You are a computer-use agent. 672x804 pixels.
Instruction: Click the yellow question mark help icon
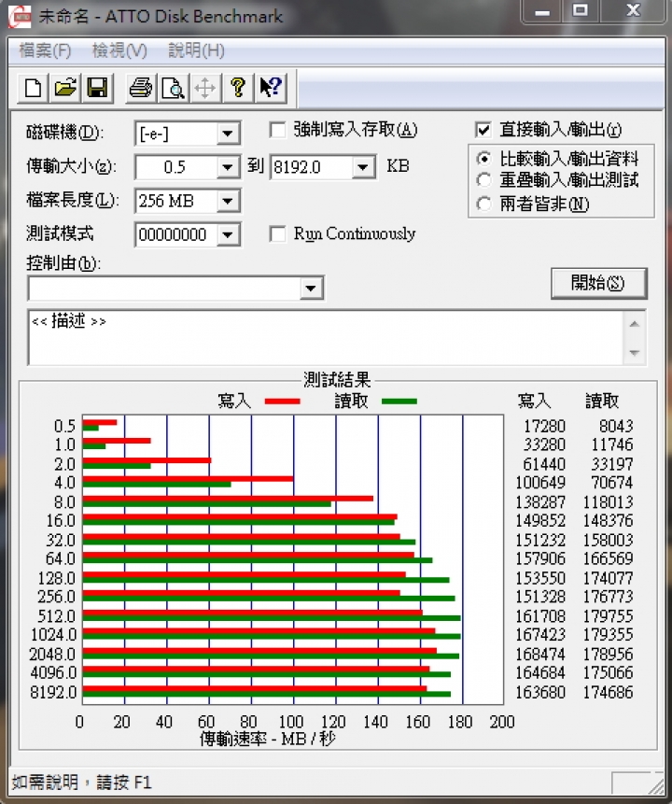(237, 88)
